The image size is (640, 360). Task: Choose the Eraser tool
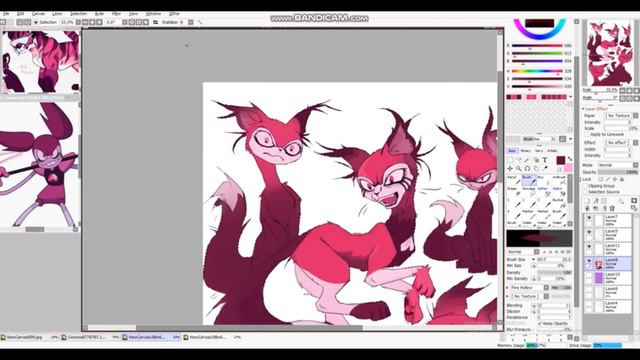coord(513,192)
